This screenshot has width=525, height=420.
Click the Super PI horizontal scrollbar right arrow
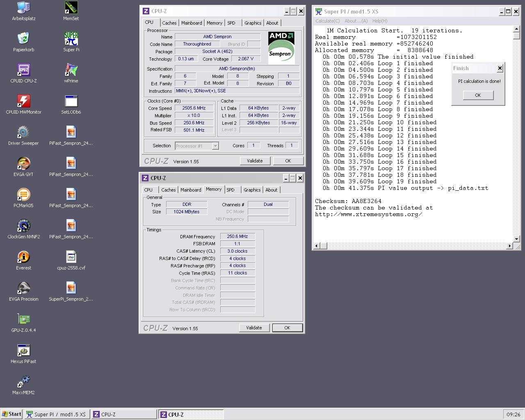click(509, 246)
